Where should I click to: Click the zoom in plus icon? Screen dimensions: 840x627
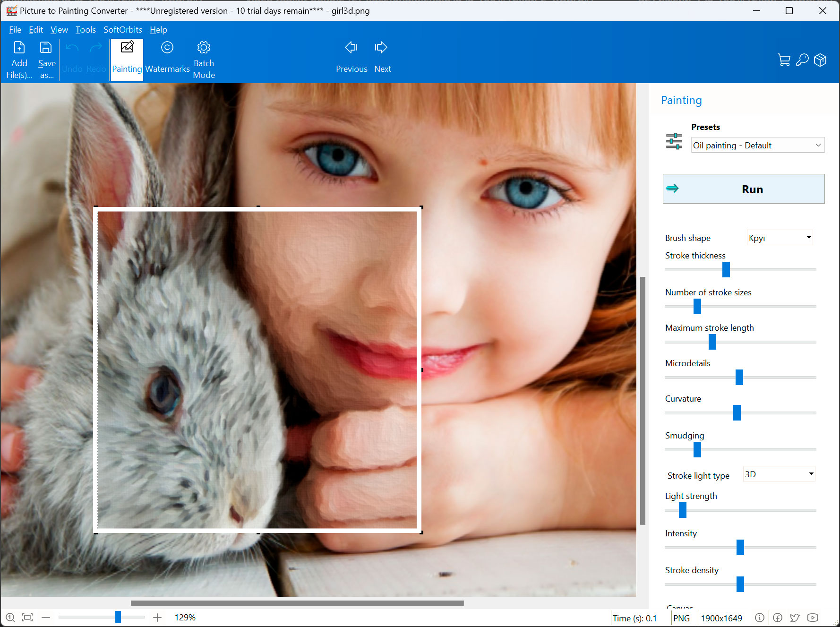[157, 617]
